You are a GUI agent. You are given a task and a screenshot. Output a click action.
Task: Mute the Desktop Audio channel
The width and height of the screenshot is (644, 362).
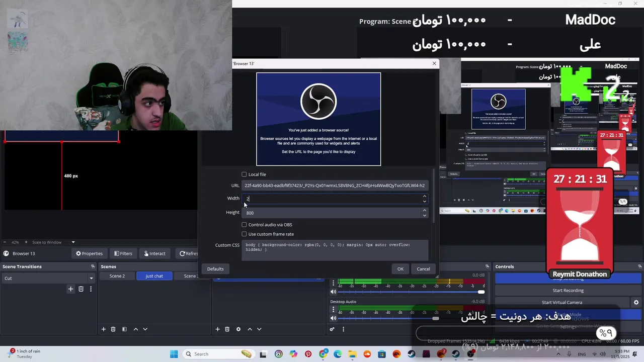click(x=333, y=318)
